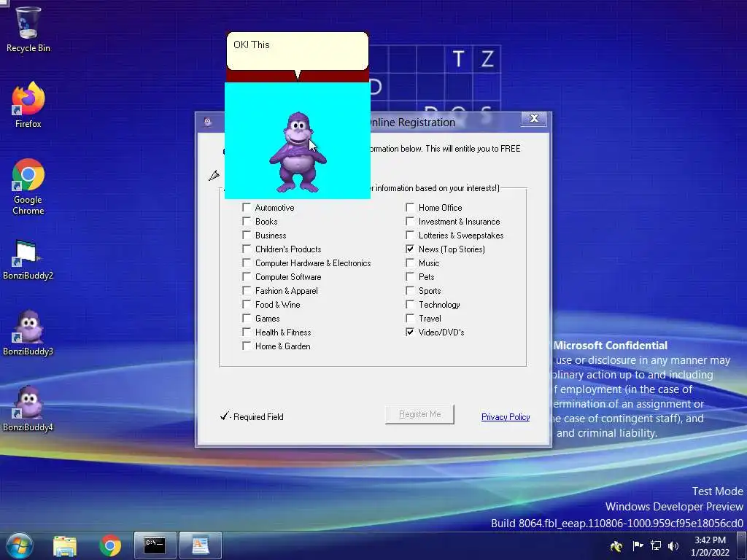Select Computer Hardware & Electronics checkbox
Viewport: 747px width, 560px height.
[x=247, y=262]
